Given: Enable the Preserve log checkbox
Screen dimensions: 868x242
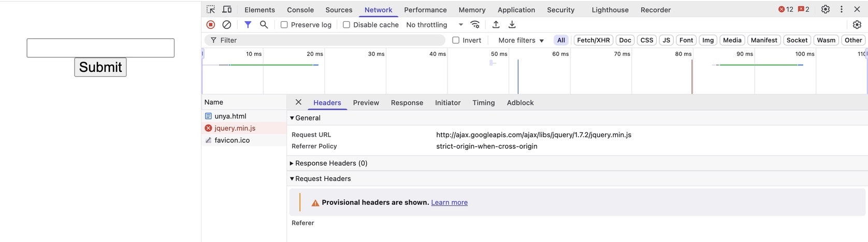Looking at the screenshot, I should coord(284,25).
